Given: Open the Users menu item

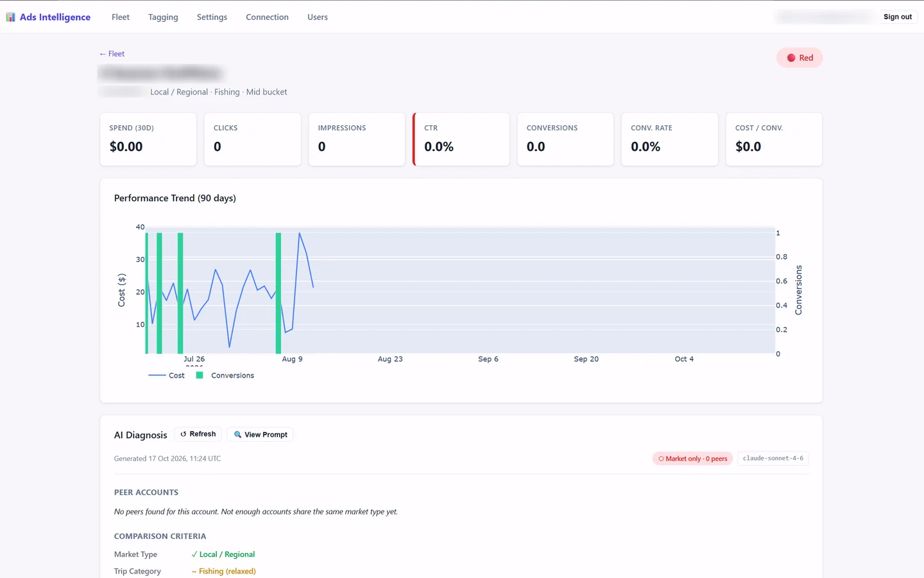Looking at the screenshot, I should coord(318,17).
